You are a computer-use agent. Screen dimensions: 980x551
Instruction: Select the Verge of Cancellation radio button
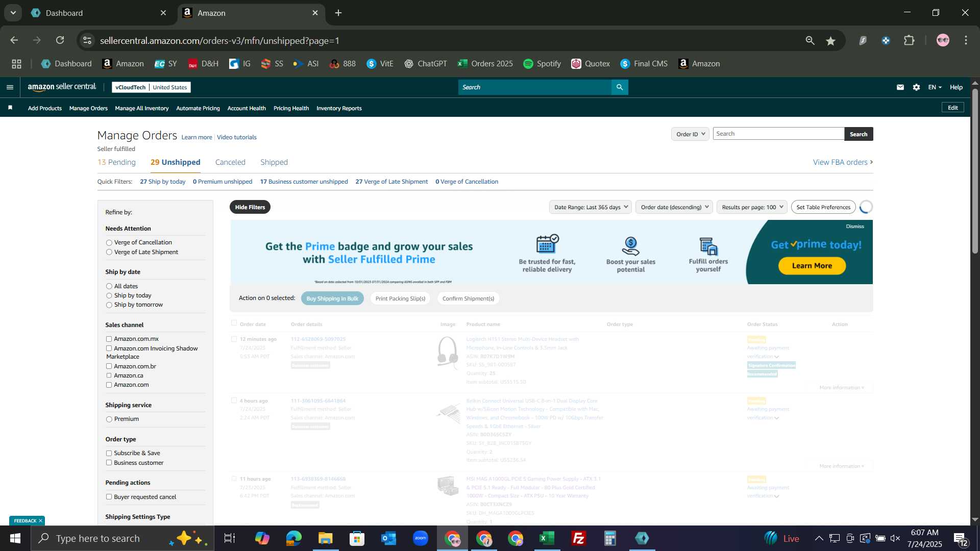[x=109, y=243]
